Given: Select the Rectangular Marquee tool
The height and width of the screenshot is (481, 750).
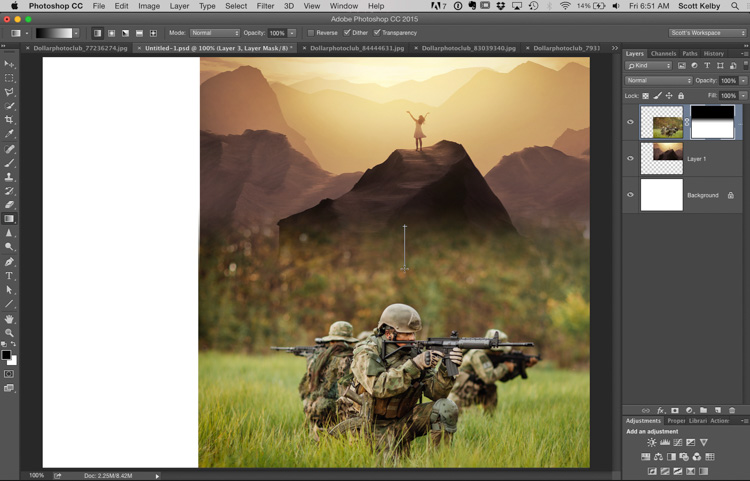Looking at the screenshot, I should 10,78.
